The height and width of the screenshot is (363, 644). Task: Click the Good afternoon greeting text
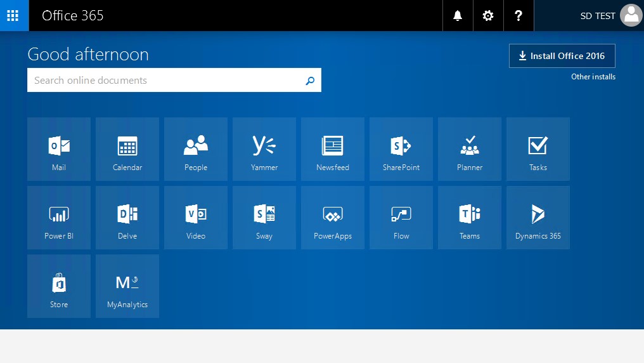88,55
